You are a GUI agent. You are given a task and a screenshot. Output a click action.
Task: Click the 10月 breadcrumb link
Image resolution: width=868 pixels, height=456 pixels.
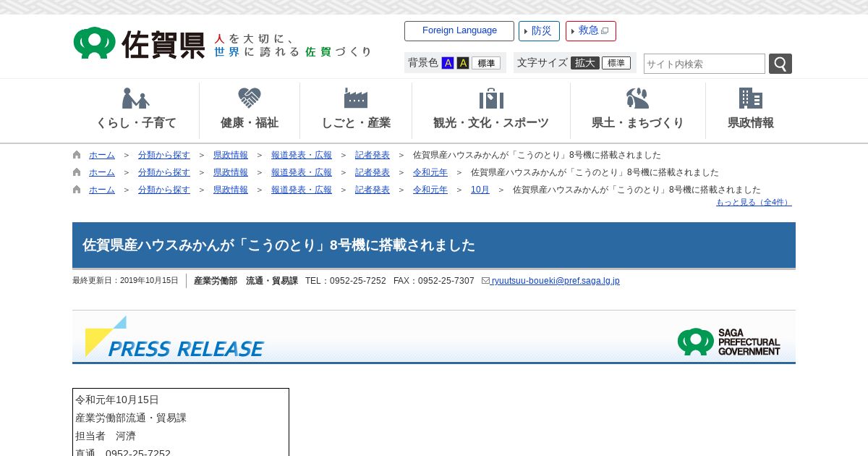(x=480, y=190)
